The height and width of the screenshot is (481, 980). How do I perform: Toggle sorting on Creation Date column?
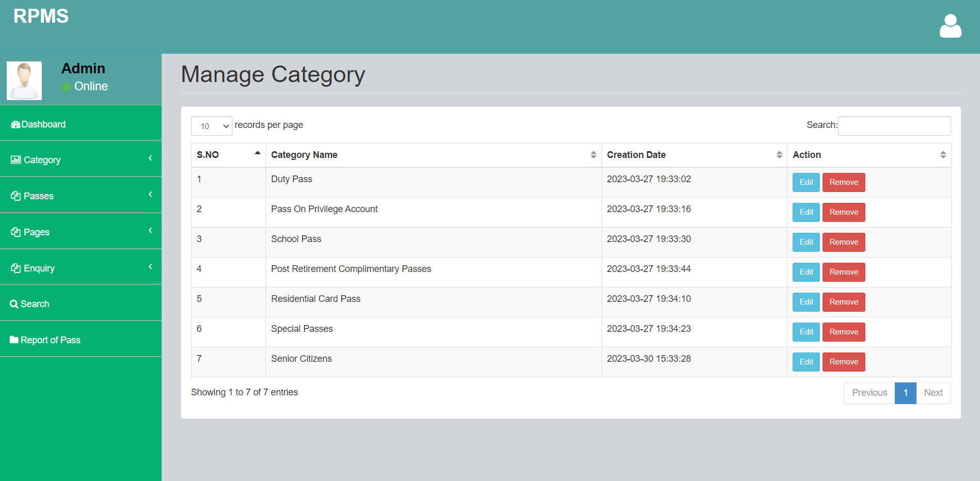point(779,155)
